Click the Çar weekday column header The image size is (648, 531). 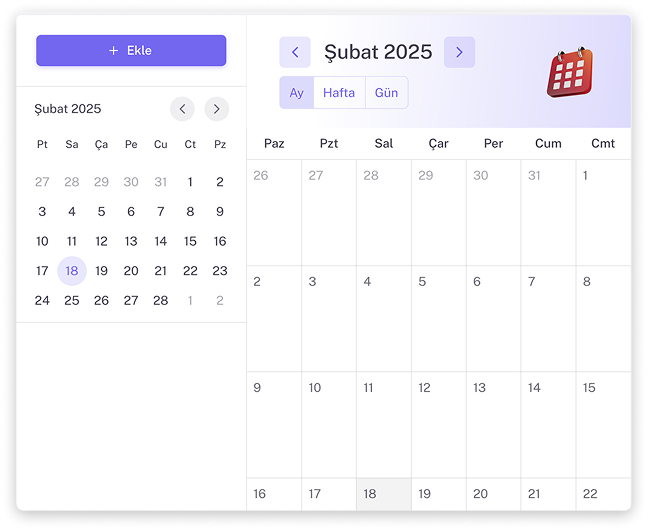(x=438, y=143)
